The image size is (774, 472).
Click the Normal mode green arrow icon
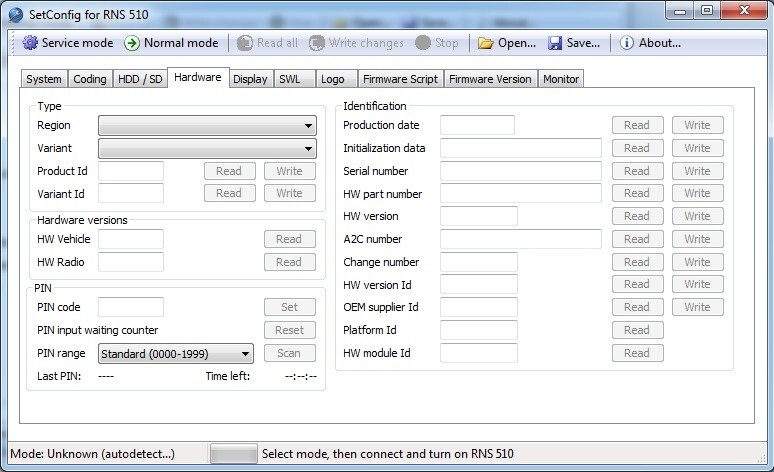point(132,43)
